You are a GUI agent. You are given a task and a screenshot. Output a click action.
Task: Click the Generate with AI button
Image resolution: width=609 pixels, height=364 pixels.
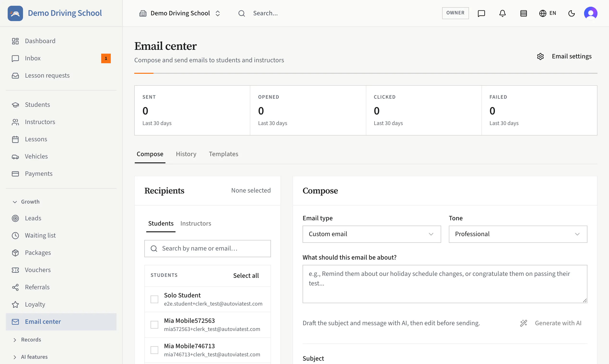click(551, 323)
